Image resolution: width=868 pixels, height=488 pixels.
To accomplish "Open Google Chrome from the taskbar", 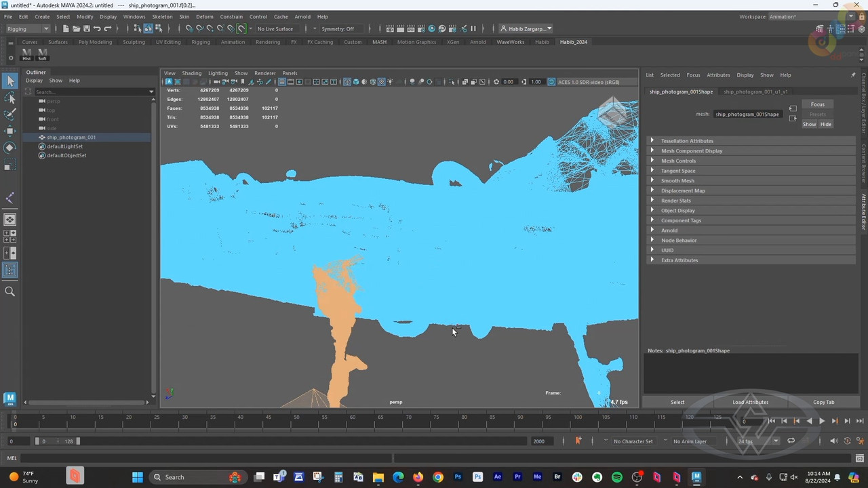I will coord(438,477).
